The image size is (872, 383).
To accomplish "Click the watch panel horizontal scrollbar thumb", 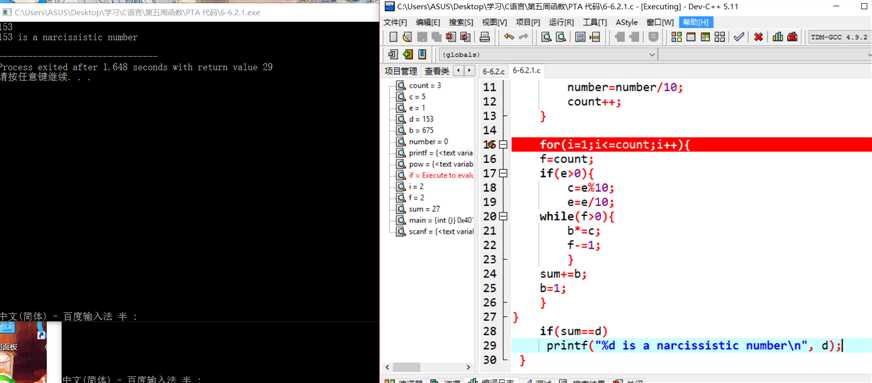I will 408,367.
